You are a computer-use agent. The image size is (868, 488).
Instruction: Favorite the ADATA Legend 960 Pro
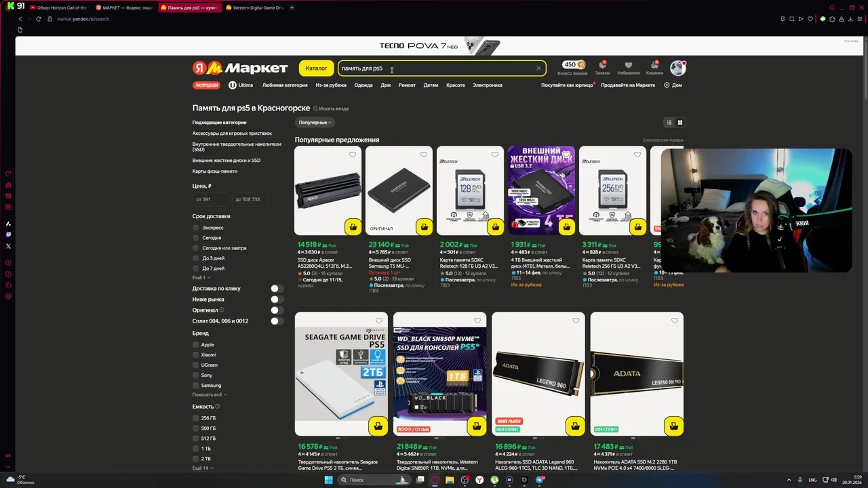coord(674,321)
